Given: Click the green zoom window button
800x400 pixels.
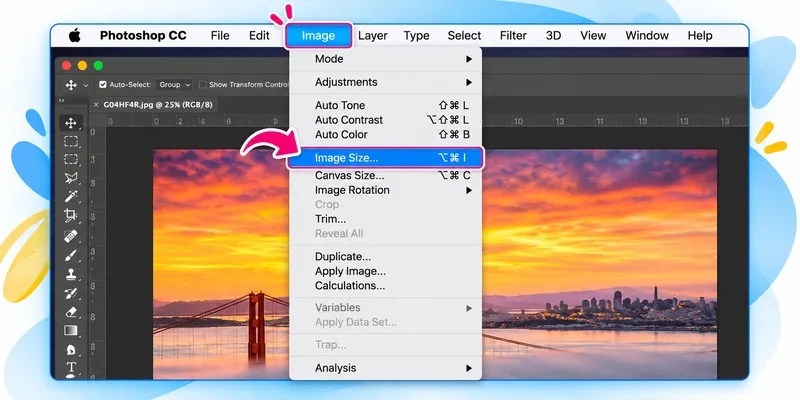Looking at the screenshot, I should (98, 65).
